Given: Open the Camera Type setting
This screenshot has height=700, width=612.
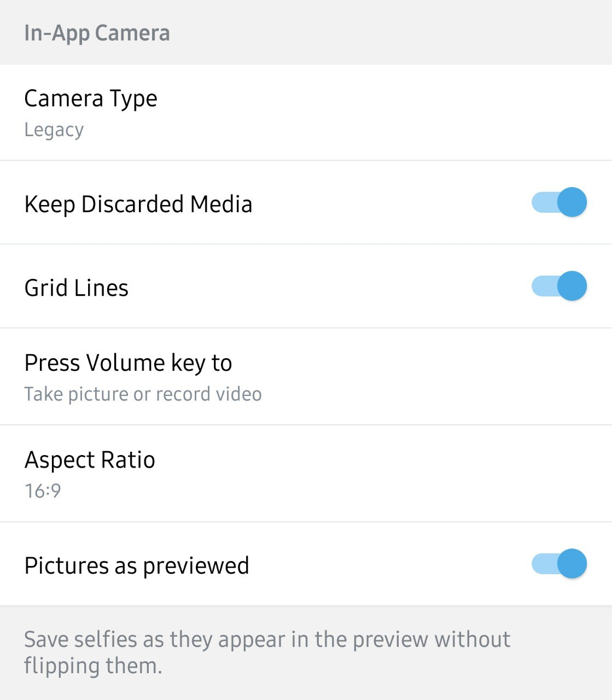Looking at the screenshot, I should tap(91, 99).
